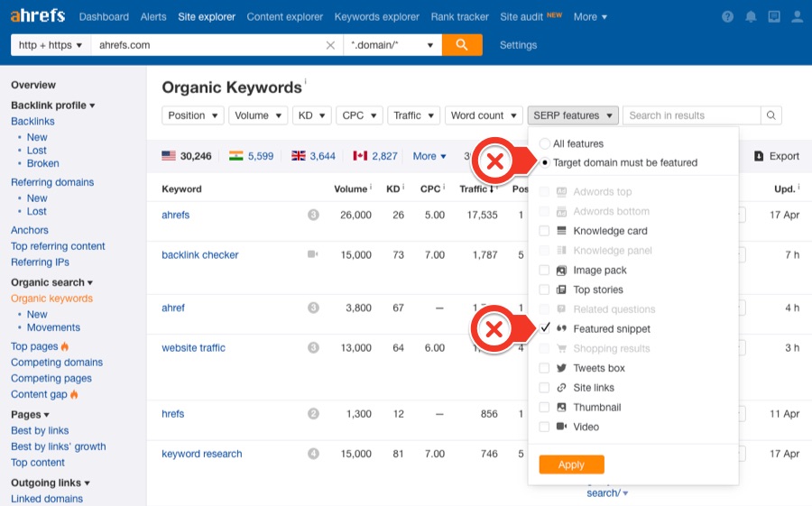Click the United States flag icon

tap(169, 156)
